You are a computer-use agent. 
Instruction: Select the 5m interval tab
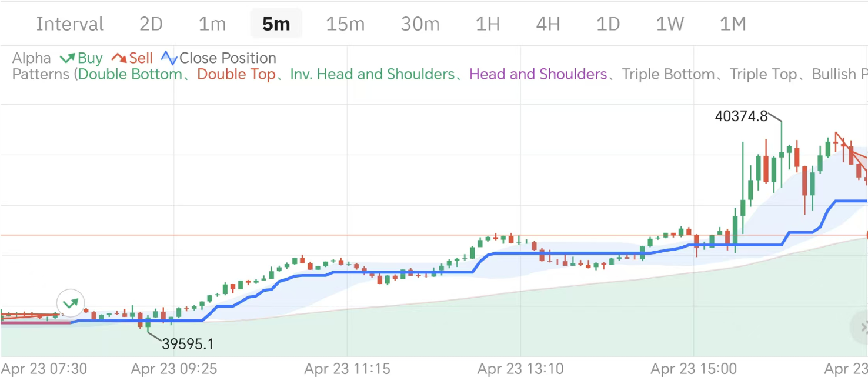(276, 24)
